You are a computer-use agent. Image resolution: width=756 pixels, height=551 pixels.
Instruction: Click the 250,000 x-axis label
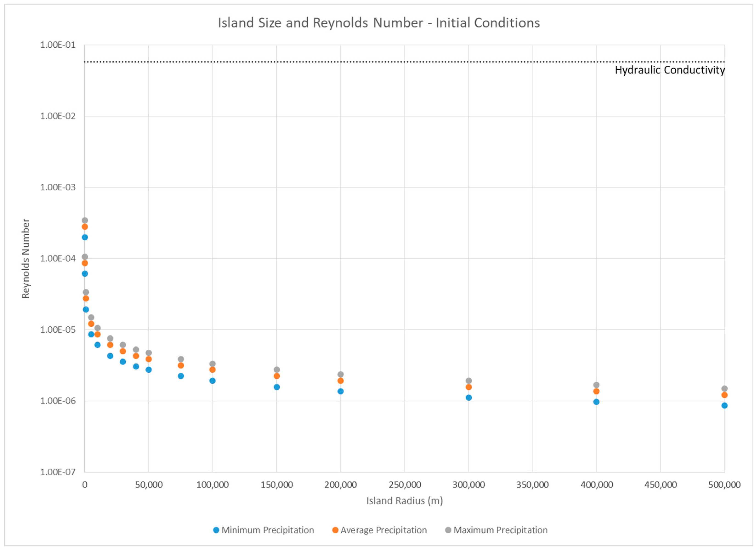coord(405,485)
